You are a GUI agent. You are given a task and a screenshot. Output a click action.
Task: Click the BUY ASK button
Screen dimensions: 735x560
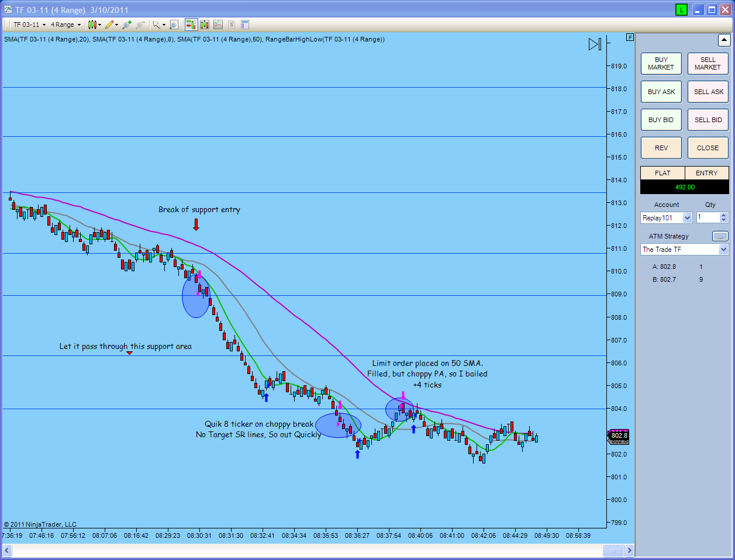tap(661, 92)
